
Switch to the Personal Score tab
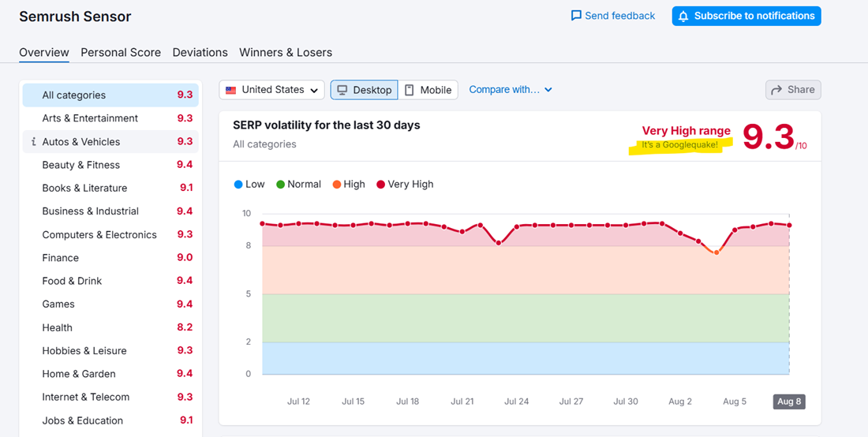[121, 53]
